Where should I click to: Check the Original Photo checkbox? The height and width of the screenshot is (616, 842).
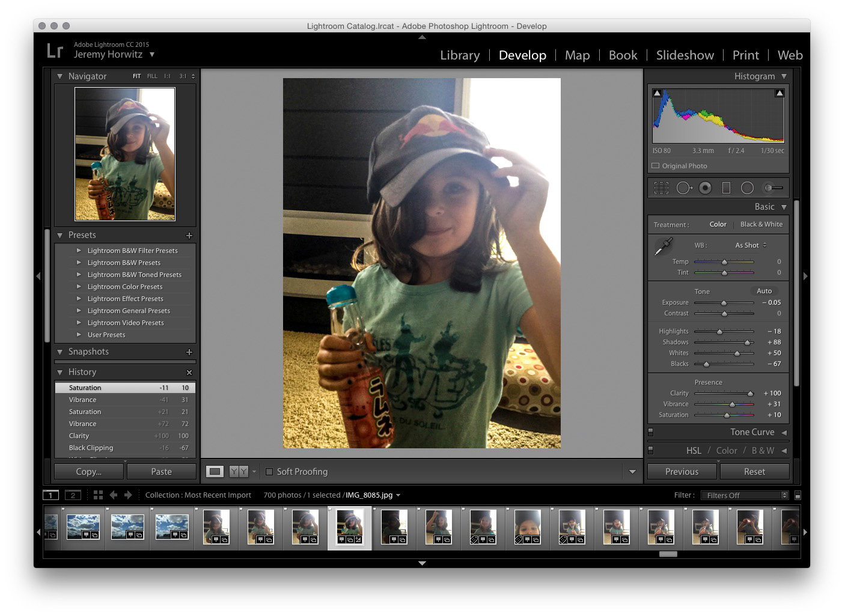(x=654, y=166)
